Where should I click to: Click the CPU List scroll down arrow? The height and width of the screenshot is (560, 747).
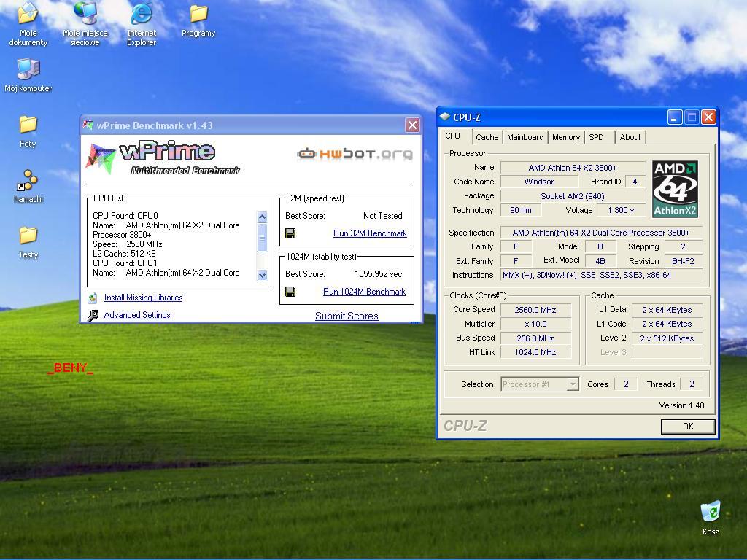click(x=262, y=275)
